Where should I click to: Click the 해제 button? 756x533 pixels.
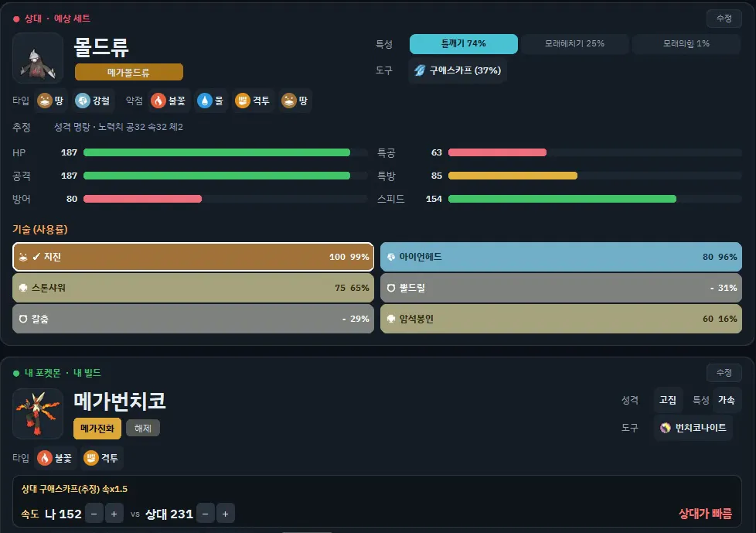click(143, 428)
